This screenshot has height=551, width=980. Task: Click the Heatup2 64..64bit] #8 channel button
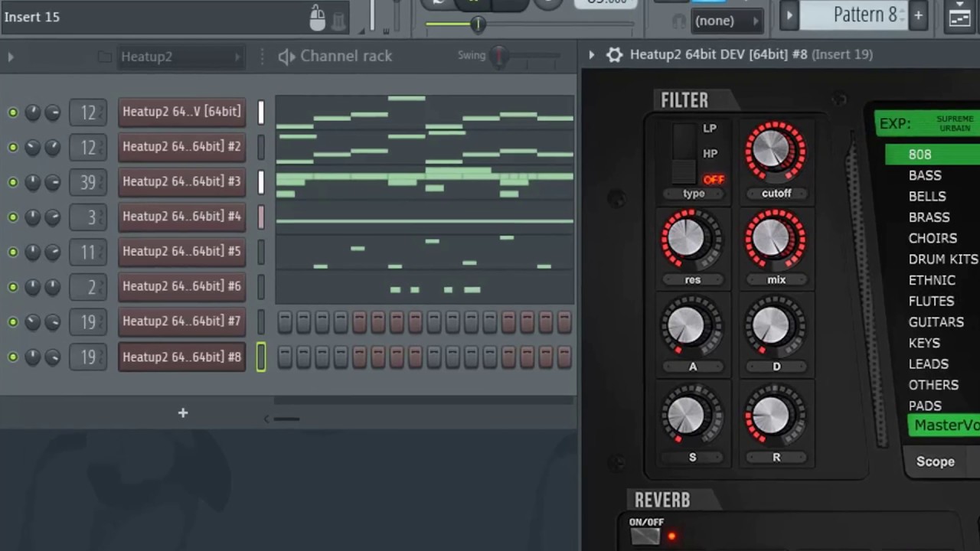[x=182, y=357]
